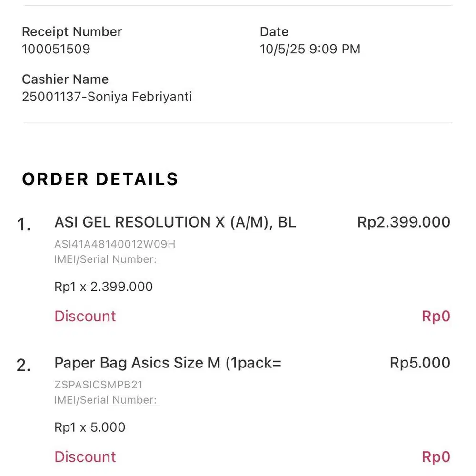476x476 pixels.
Task: Click the ORDER DETAILS heading
Action: (x=100, y=179)
